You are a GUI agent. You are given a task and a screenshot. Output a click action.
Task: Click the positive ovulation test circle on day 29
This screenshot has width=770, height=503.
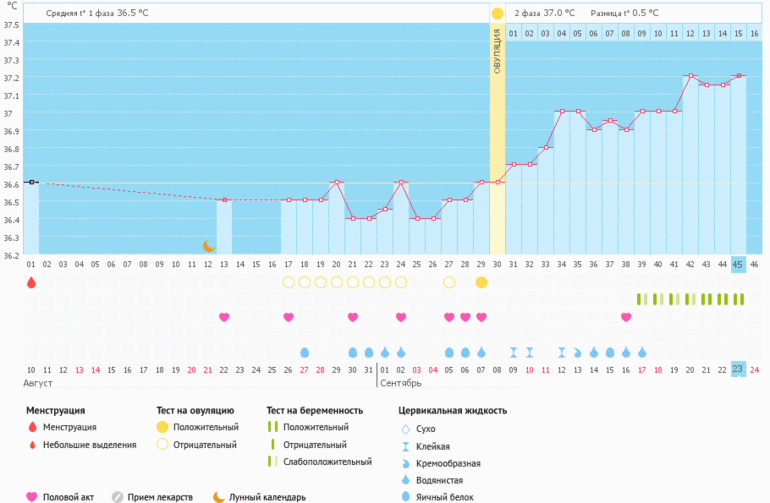pos(481,283)
